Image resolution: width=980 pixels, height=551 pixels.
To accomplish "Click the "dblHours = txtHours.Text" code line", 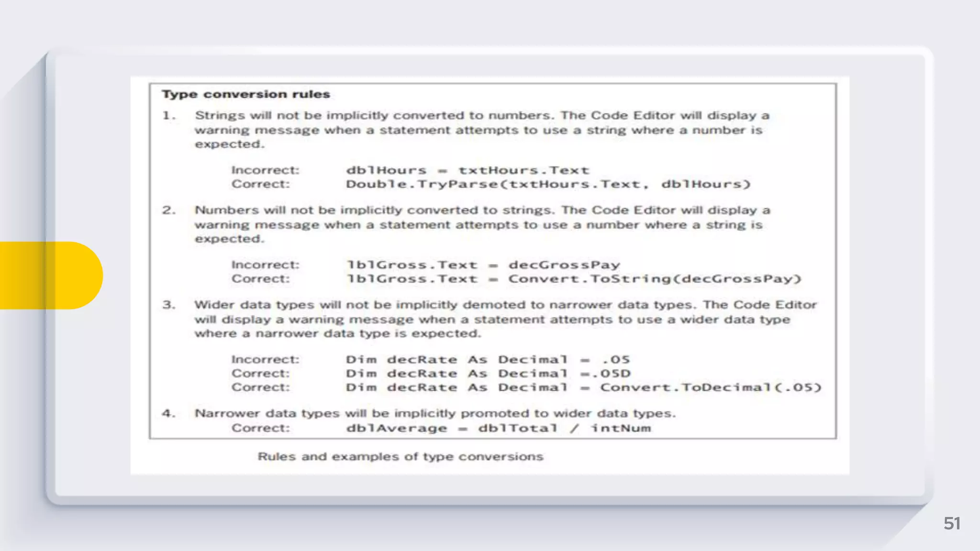I will tap(467, 170).
